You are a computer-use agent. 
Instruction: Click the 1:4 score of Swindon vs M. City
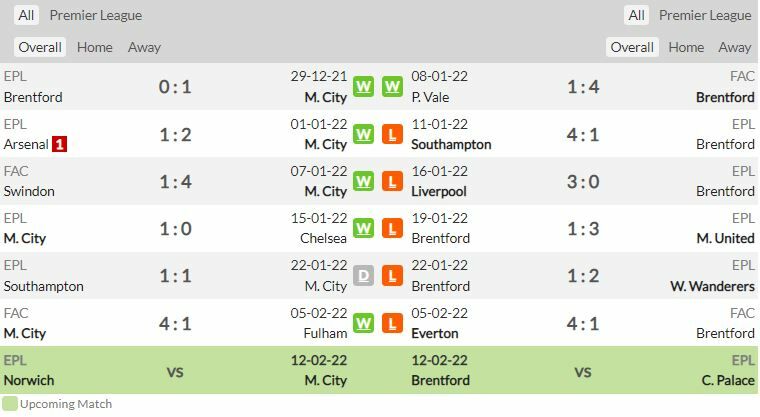[175, 181]
